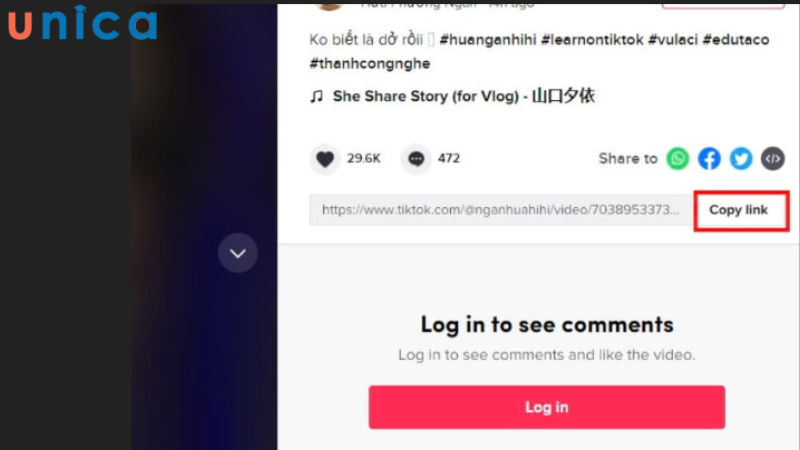Image resolution: width=800 pixels, height=450 pixels.
Task: Share the video to Facebook
Action: (709, 159)
